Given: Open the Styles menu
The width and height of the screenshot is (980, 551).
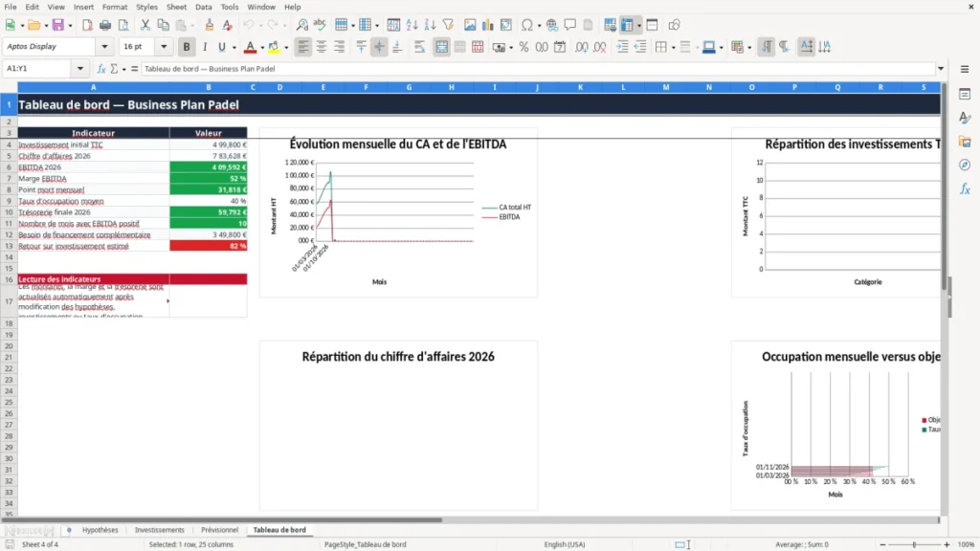Looking at the screenshot, I should coord(146,7).
